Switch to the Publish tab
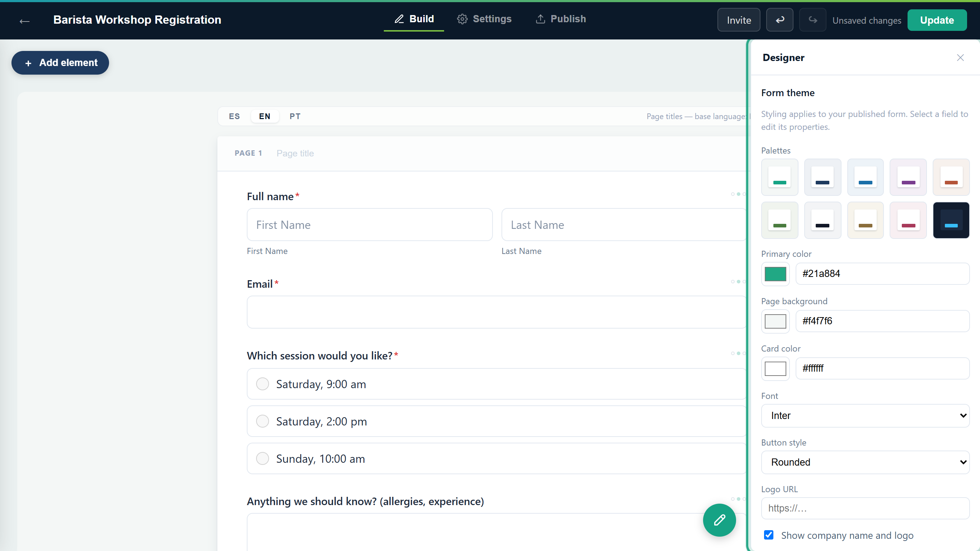This screenshot has height=551, width=980. (x=561, y=19)
